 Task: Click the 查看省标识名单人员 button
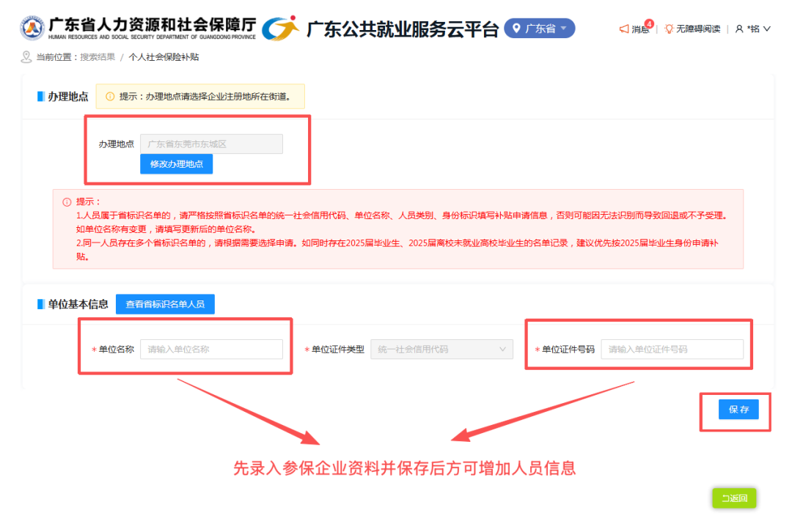coord(165,304)
